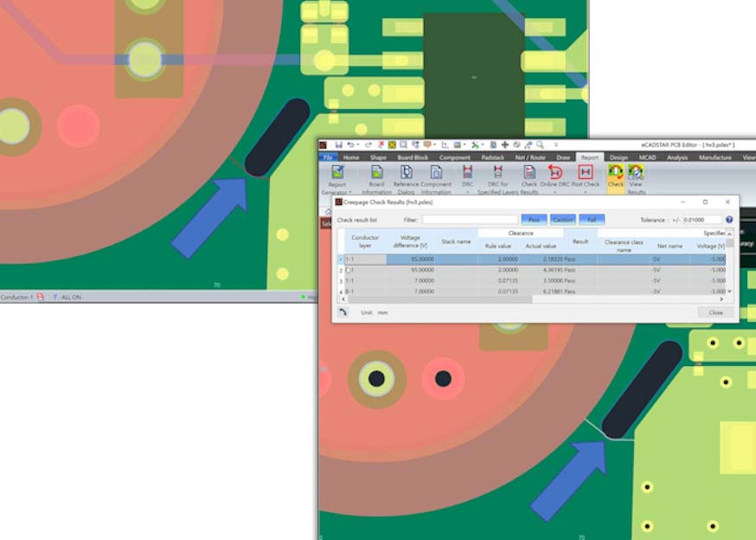Toggle the Fail filter button

tap(592, 220)
